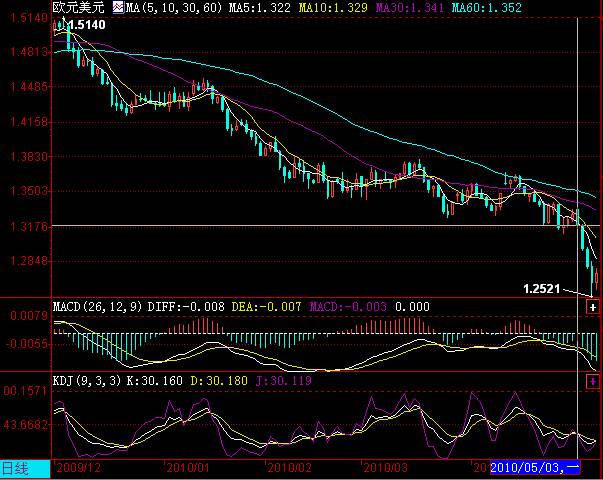
Task: Expand the MACD panel plus button
Action: click(x=593, y=307)
